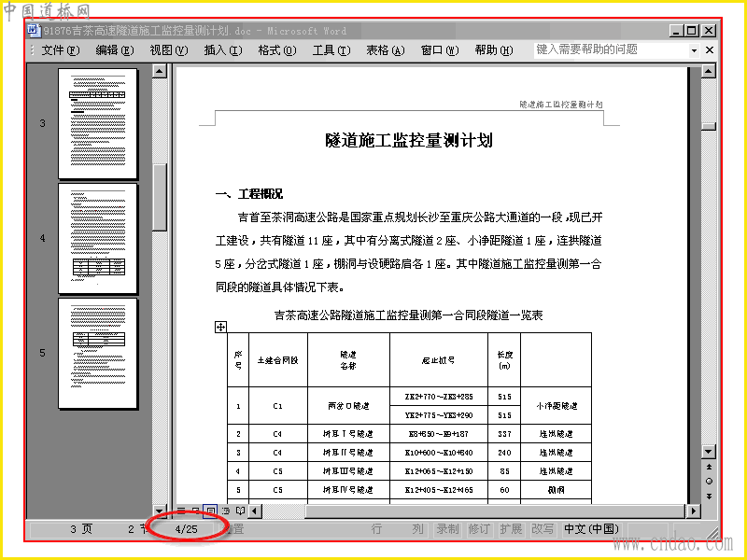The image size is (747, 560).
Task: Toggle 修订 track changes in status bar
Action: [479, 529]
